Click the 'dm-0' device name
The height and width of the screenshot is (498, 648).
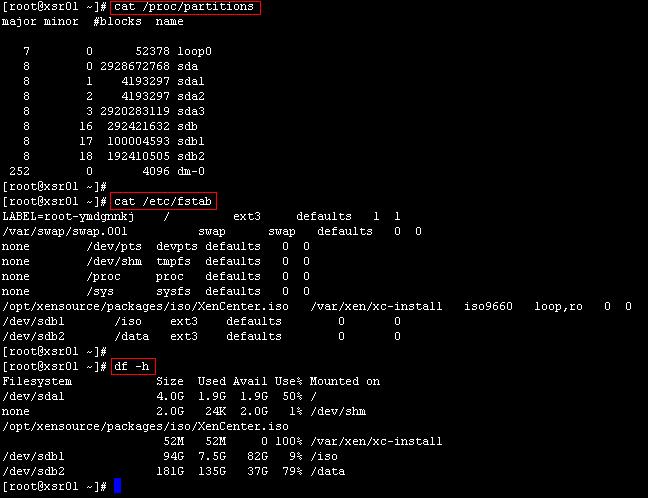(x=191, y=171)
